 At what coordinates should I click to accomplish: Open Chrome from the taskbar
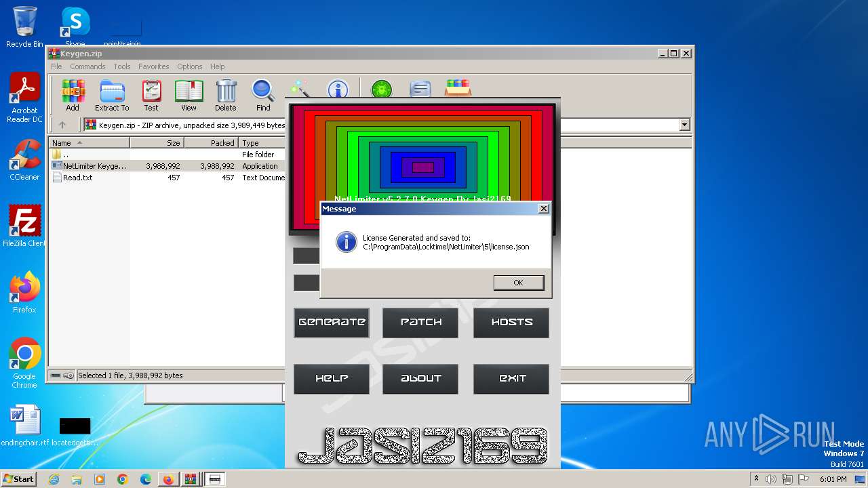point(123,479)
